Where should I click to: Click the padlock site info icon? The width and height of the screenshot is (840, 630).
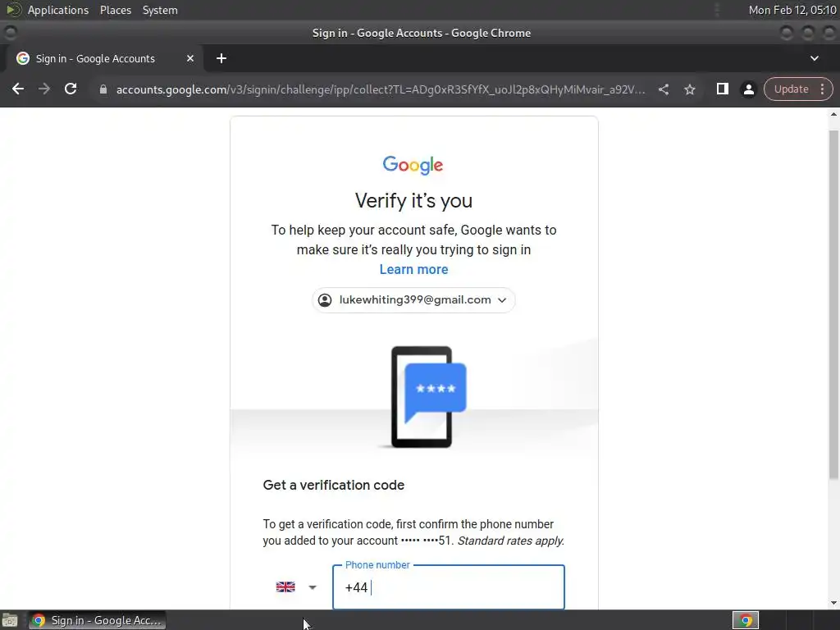103,89
